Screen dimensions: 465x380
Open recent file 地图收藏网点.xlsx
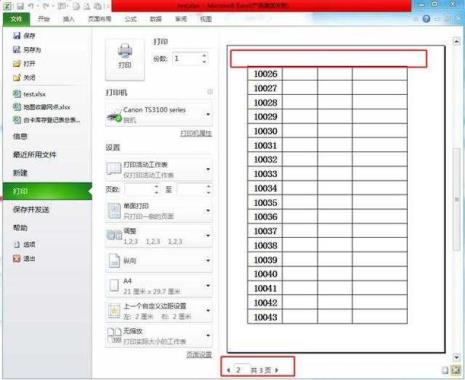[42, 107]
